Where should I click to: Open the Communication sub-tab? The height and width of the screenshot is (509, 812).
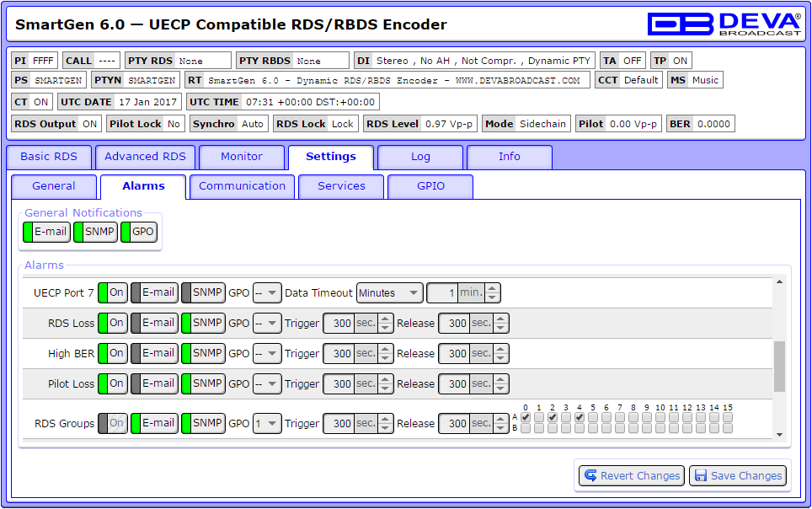pyautogui.click(x=242, y=186)
